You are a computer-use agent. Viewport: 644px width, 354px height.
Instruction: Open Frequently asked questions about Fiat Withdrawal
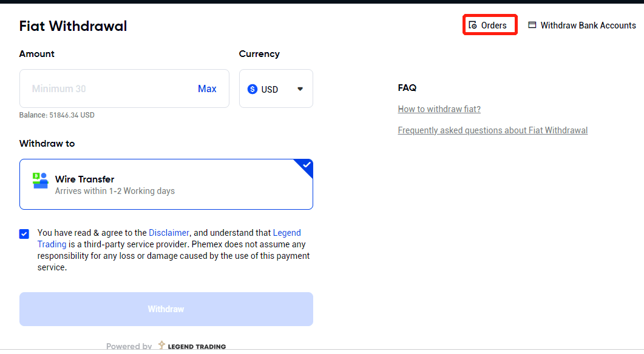492,130
